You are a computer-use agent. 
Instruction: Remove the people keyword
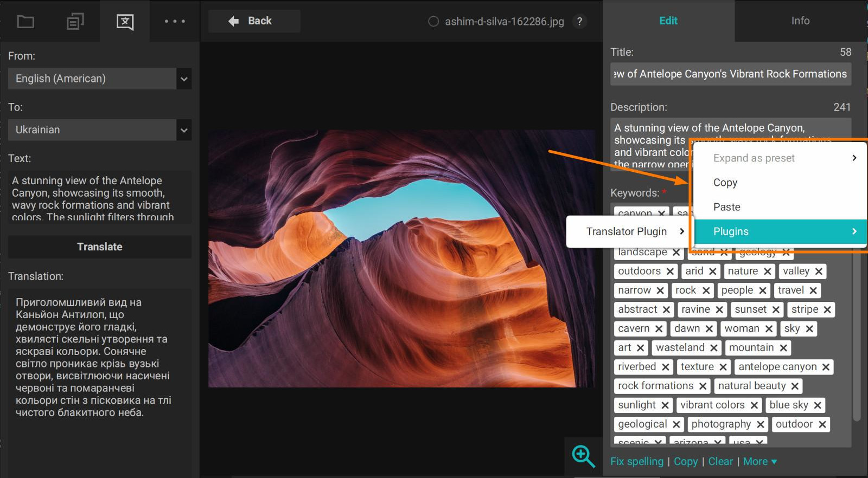[763, 290]
